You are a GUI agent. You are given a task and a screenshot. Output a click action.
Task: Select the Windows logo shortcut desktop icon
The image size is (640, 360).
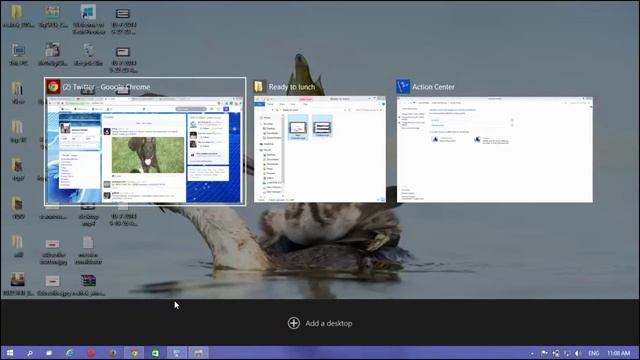(x=88, y=19)
